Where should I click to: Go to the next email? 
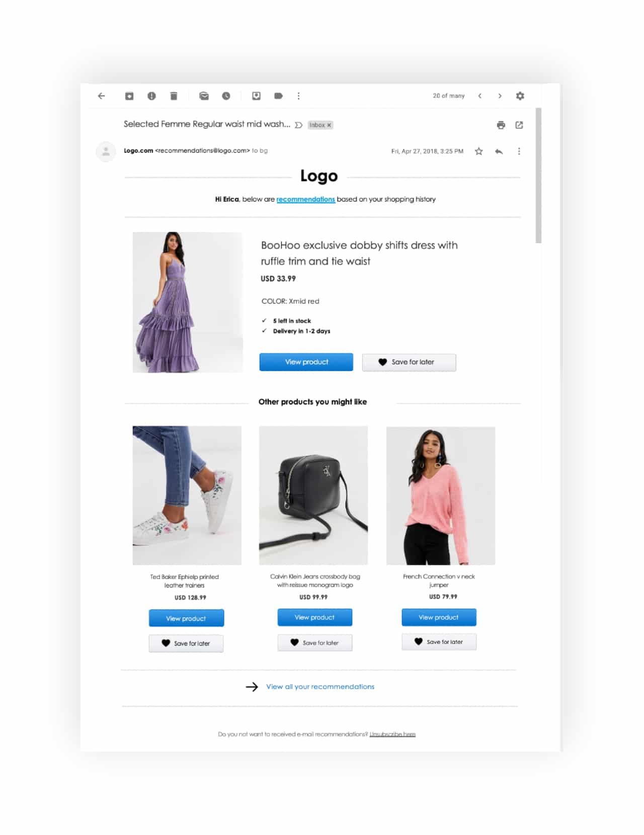(x=500, y=96)
